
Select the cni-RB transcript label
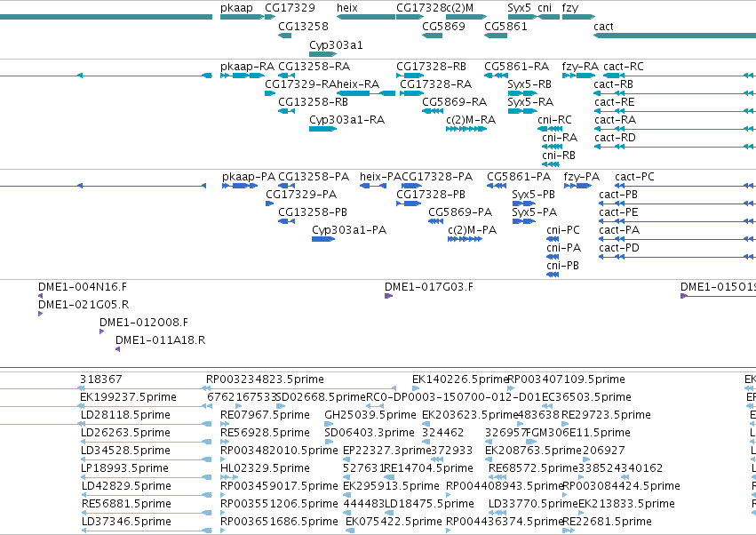pos(558,156)
